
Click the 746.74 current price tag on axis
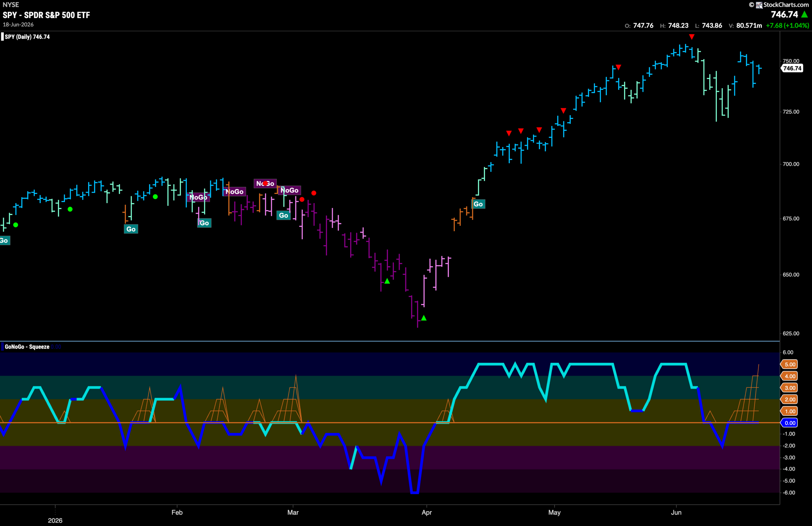792,68
